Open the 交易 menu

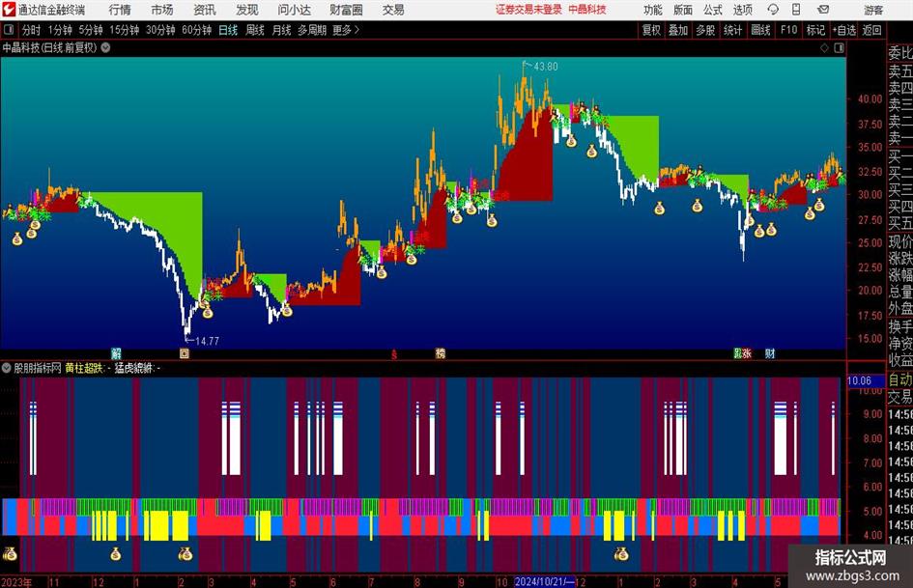(393, 10)
